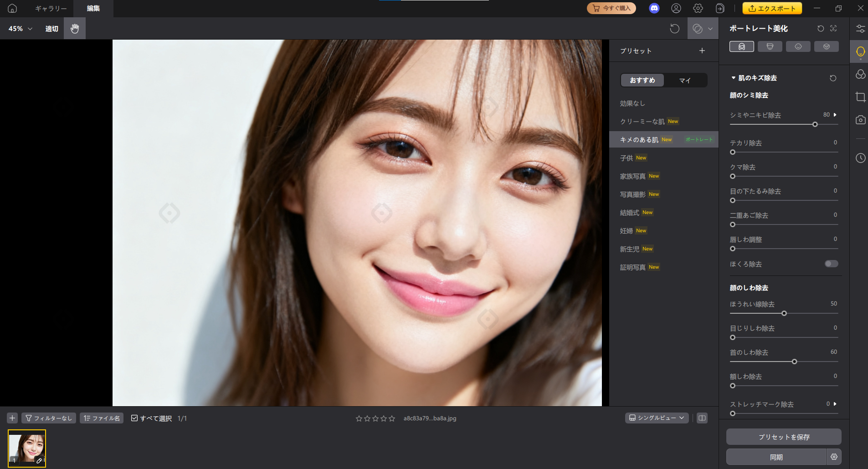Switch to the man face beautification icon
This screenshot has height=469, width=868.
[x=770, y=46]
